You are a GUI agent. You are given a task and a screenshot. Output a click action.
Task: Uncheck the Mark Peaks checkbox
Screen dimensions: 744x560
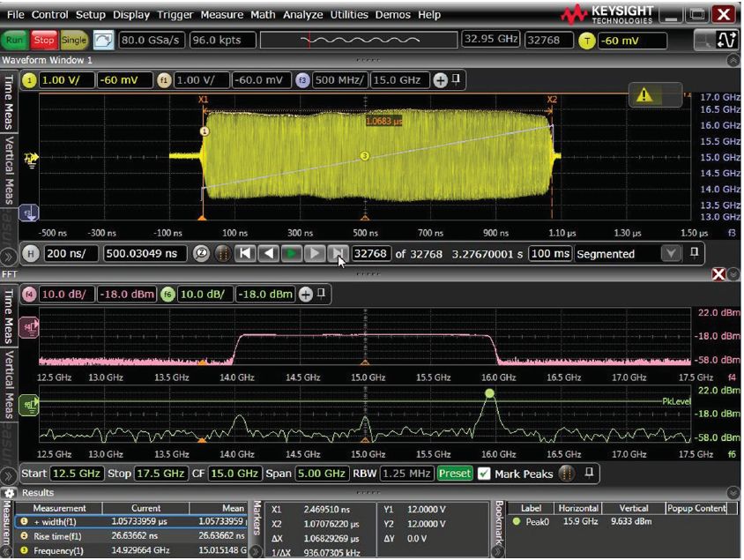click(x=483, y=474)
